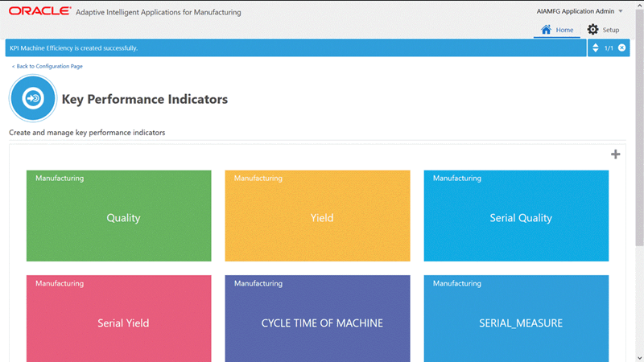Open the Home tab

click(557, 30)
